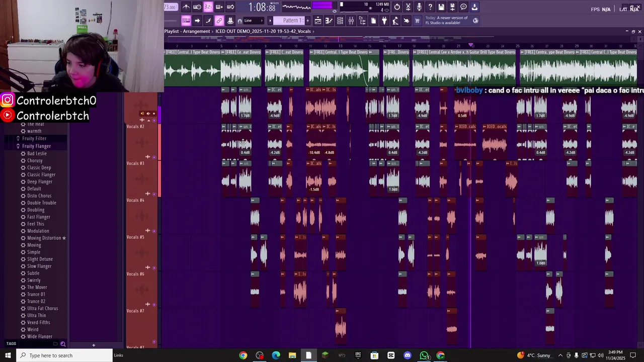This screenshot has width=644, height=362.
Task: Select the Ultra Fat Chorus preset
Action: pyautogui.click(x=42, y=308)
